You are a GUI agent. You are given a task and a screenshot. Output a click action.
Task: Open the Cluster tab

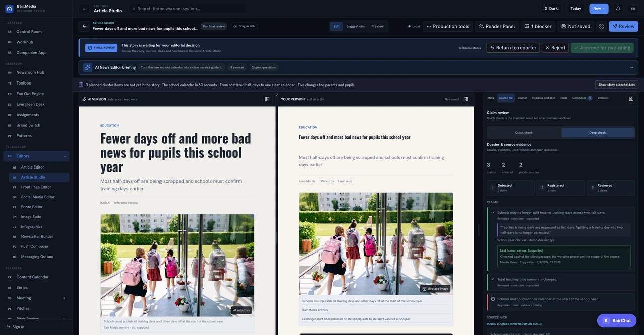[x=522, y=98]
